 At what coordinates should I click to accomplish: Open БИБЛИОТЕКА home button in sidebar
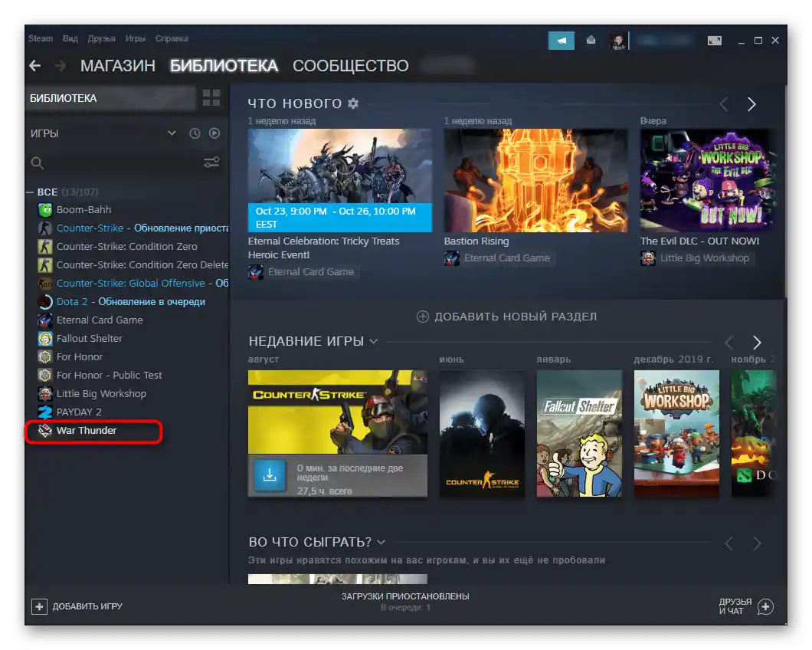pos(111,98)
